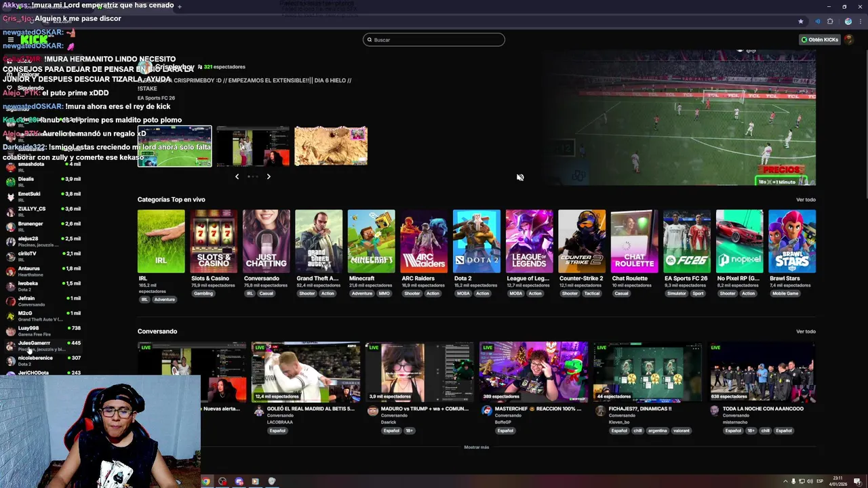Open iwobeka channel in sidebar

tap(43, 286)
